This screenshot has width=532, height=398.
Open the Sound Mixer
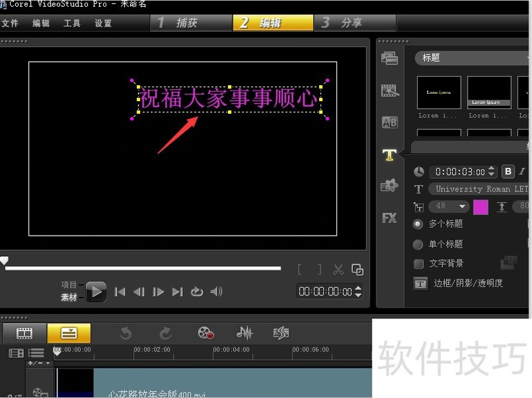pyautogui.click(x=245, y=333)
